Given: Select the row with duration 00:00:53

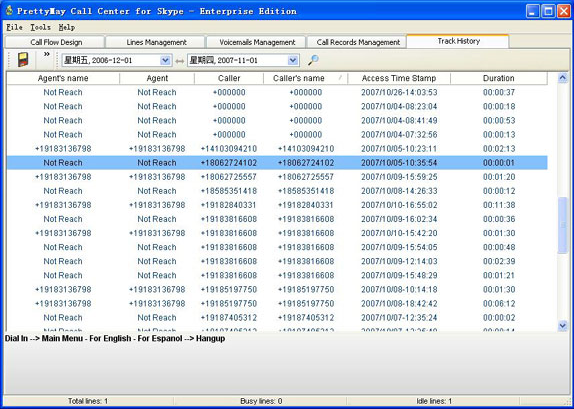Looking at the screenshot, I should 277,120.
